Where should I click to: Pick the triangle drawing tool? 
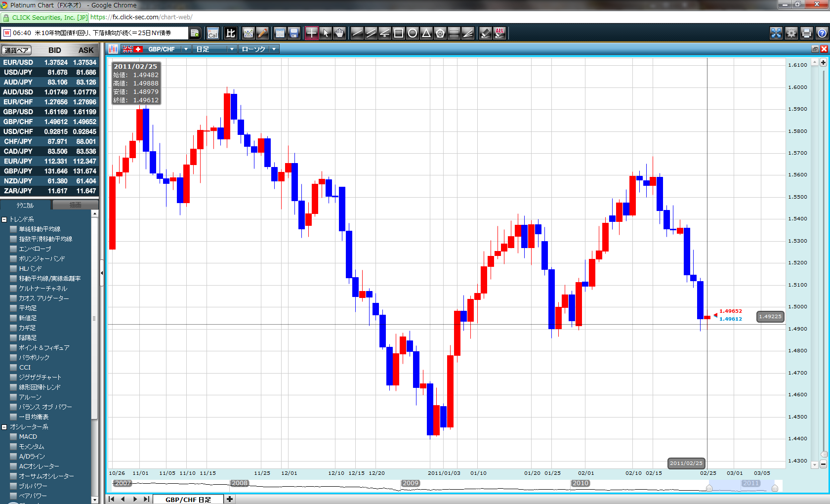pyautogui.click(x=426, y=33)
